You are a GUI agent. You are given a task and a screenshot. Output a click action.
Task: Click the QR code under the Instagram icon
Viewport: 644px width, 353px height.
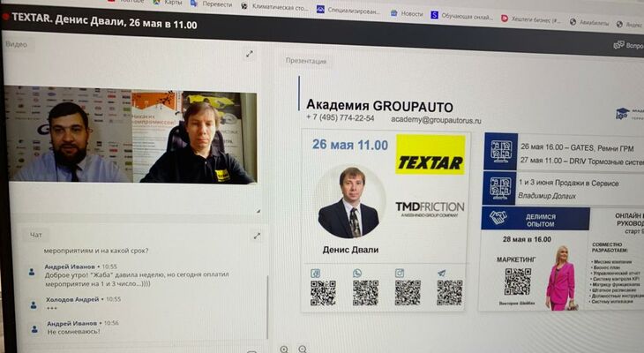pos(408,293)
